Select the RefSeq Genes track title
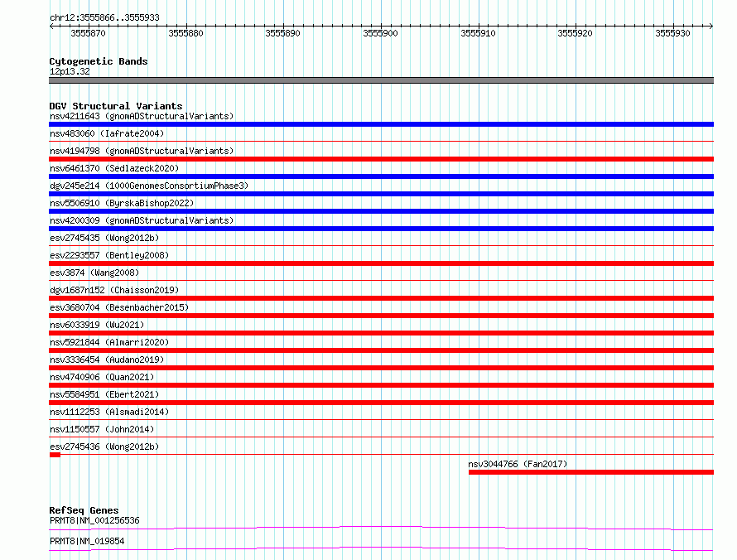Viewport: 737px width, 560px height. coord(84,510)
